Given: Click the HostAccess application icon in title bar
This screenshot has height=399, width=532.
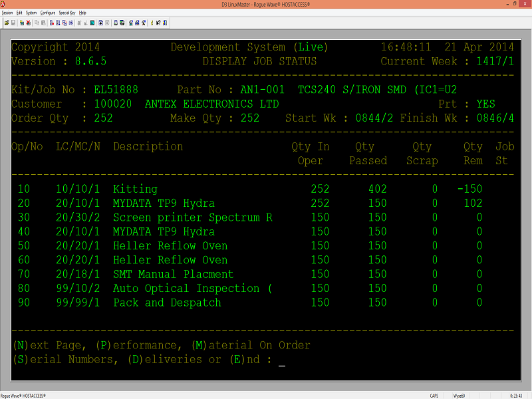Looking at the screenshot, I should 3,4.
